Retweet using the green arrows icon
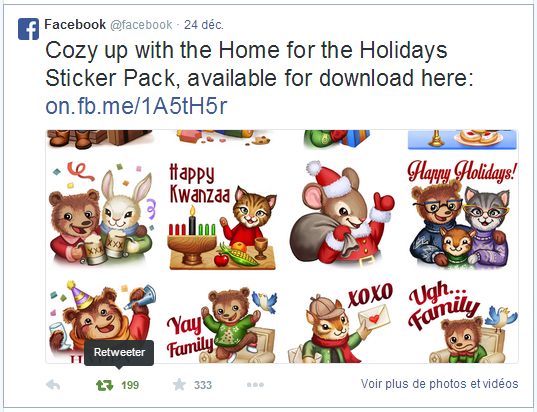Screen dimensions: 537x412 104,385
